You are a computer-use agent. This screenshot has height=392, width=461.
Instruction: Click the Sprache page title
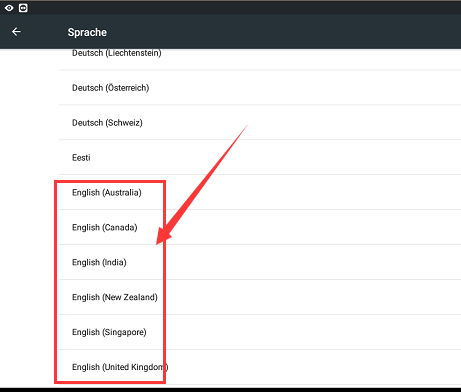[x=87, y=32]
